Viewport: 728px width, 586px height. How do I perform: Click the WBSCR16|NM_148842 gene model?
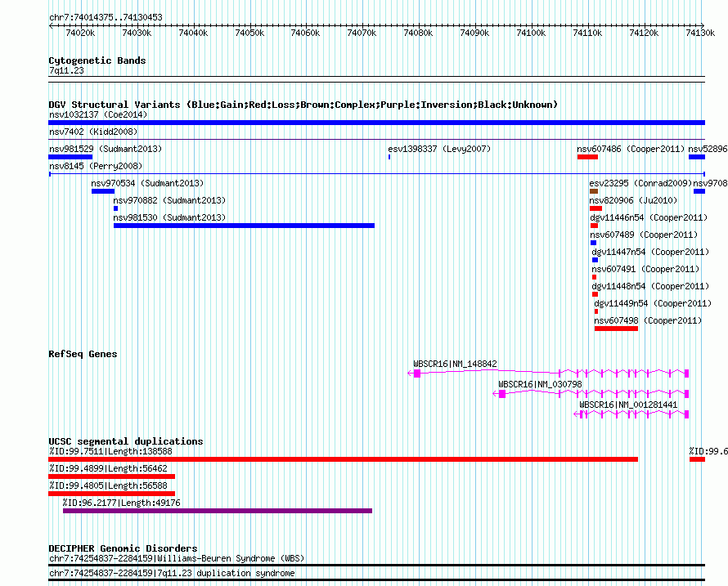(x=548, y=373)
